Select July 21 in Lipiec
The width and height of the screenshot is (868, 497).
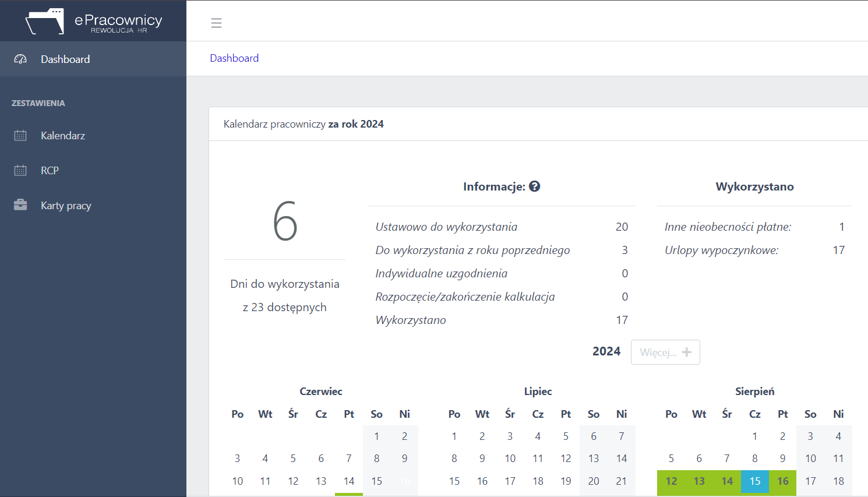pos(622,481)
